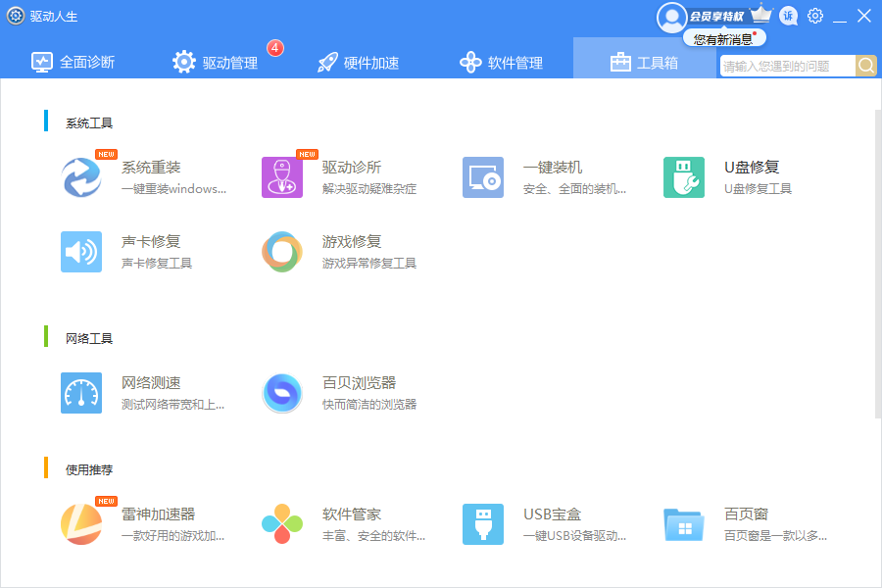Open the 雷神加速器 game accelerator
The width and height of the screenshot is (882, 588).
point(81,524)
